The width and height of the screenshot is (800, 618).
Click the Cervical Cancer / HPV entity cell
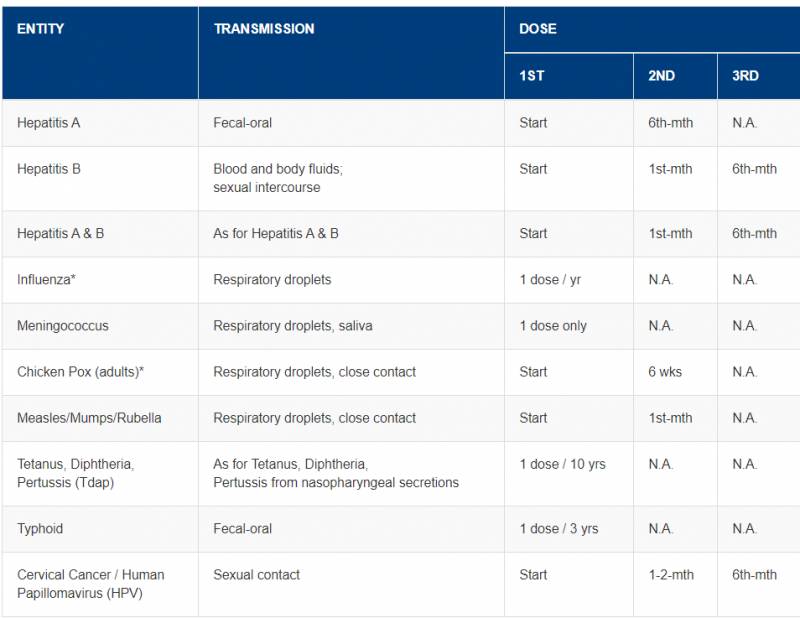tap(91, 583)
